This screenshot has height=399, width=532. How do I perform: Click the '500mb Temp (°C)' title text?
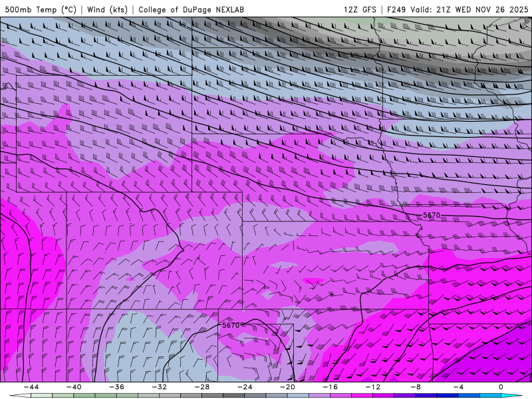point(41,9)
